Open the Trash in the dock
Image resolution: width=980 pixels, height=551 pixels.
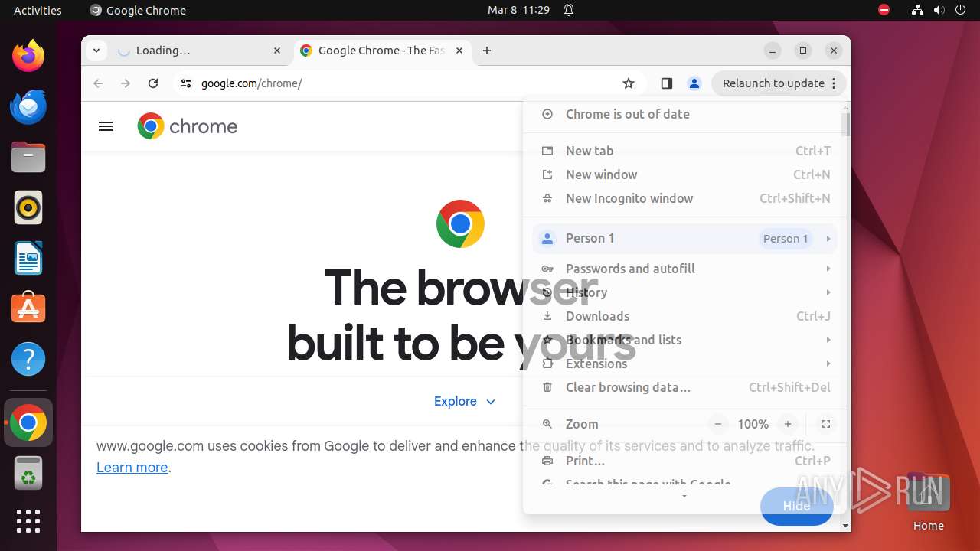28,473
